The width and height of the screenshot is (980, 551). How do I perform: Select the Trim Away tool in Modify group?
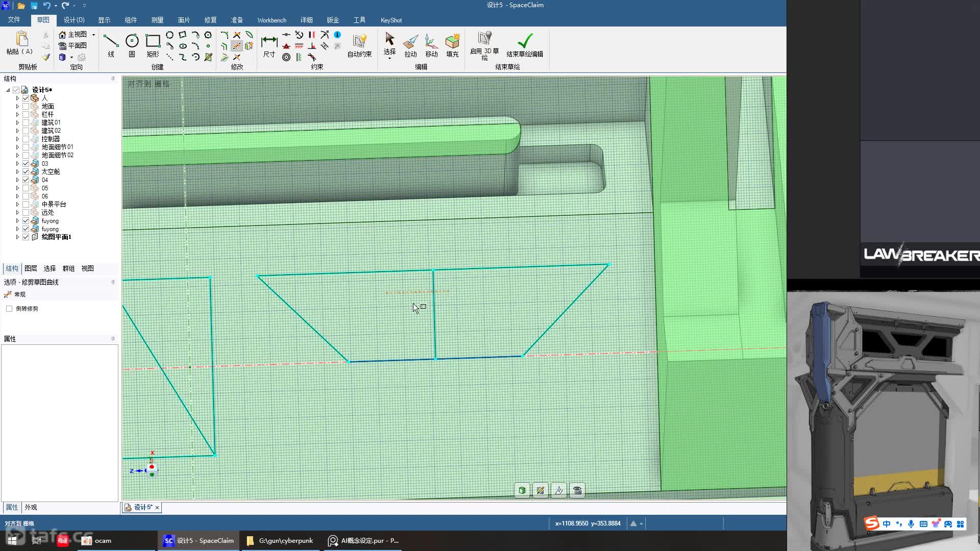click(237, 46)
